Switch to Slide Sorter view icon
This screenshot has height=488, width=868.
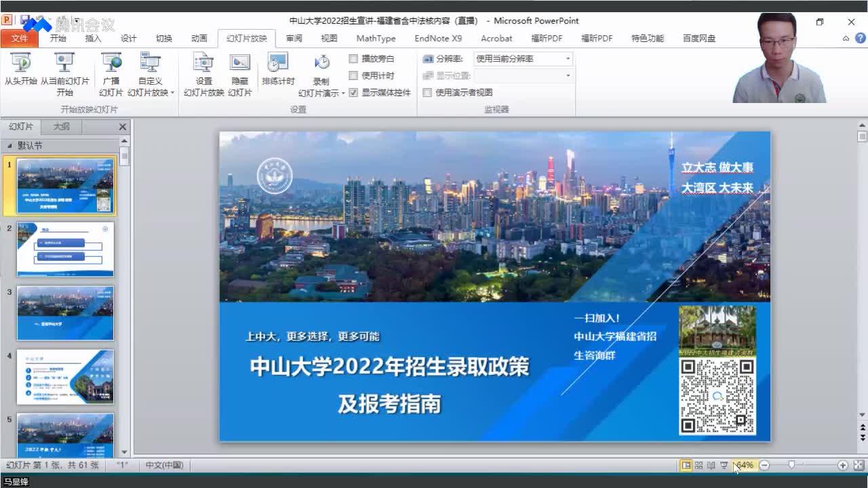click(x=698, y=466)
